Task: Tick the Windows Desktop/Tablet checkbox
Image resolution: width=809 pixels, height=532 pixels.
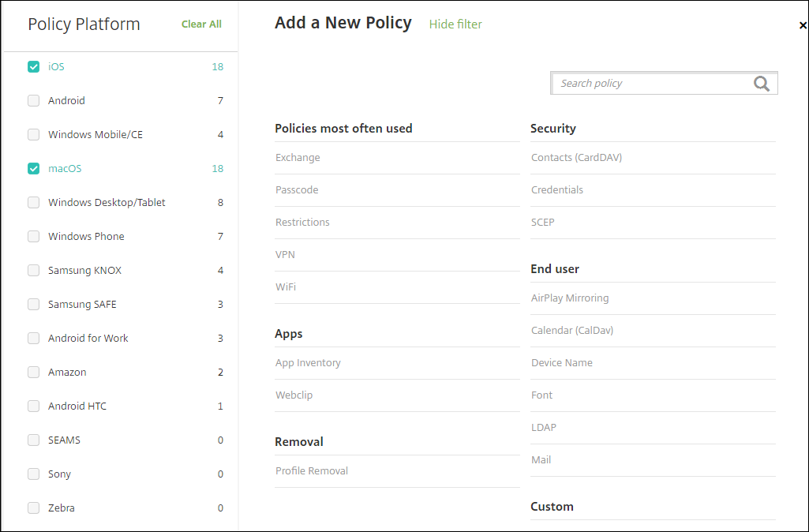Action: click(33, 203)
